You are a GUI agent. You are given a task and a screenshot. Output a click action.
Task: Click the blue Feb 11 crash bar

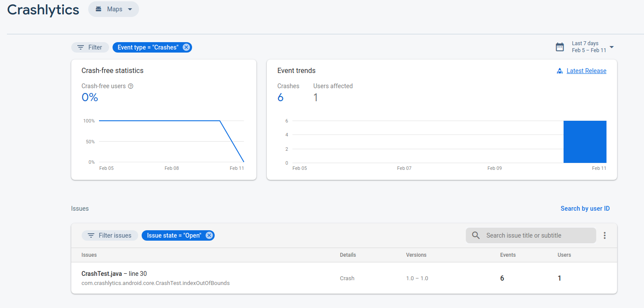tap(584, 142)
